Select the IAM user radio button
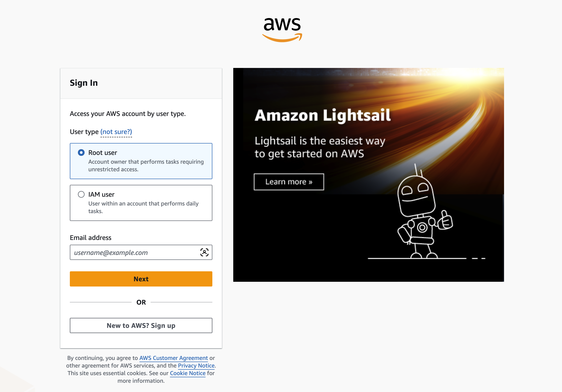This screenshot has height=392, width=562. pos(81,194)
